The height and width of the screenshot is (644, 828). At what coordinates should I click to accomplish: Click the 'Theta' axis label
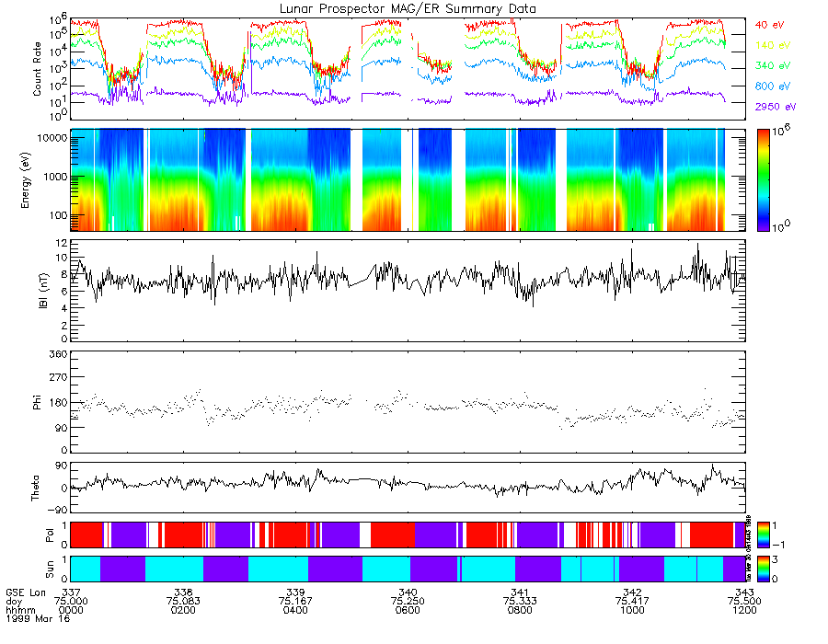(x=35, y=489)
